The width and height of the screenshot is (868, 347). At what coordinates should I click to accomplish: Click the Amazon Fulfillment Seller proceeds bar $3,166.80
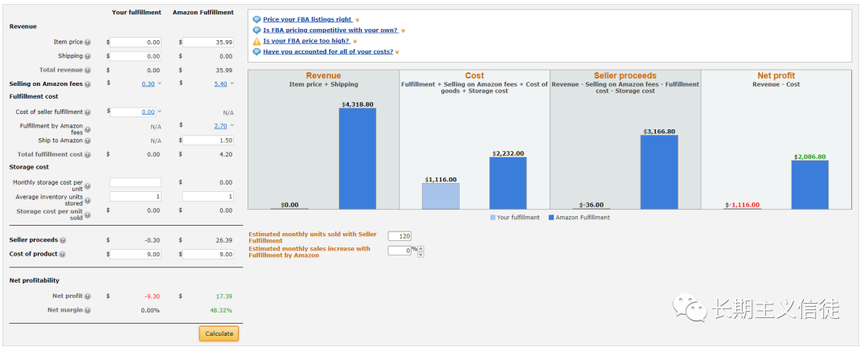click(659, 172)
